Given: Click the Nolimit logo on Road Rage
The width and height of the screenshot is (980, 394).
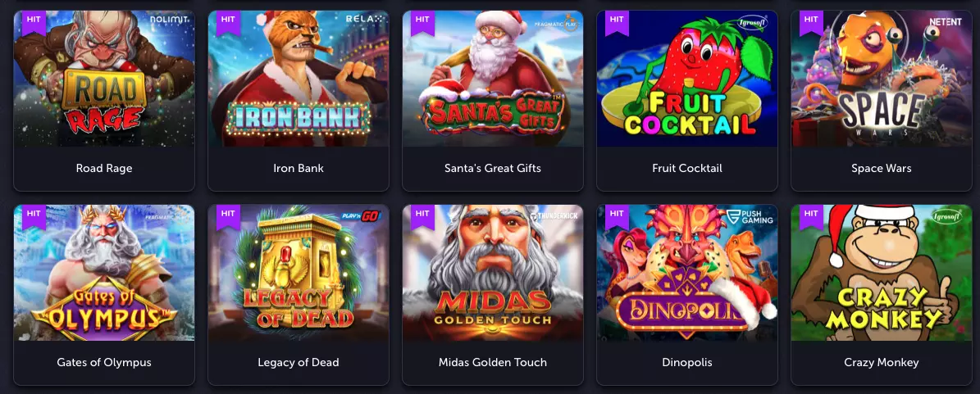Looking at the screenshot, I should point(170,20).
